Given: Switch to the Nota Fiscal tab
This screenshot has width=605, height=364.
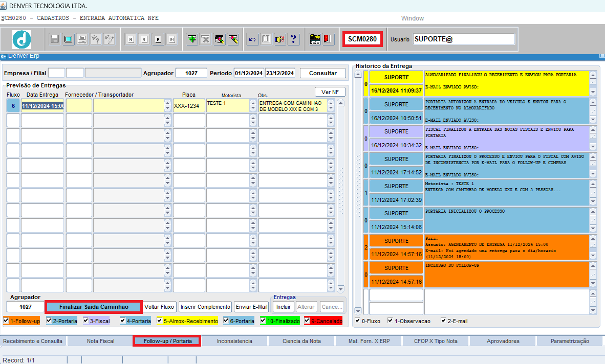Looking at the screenshot, I should [x=101, y=341].
